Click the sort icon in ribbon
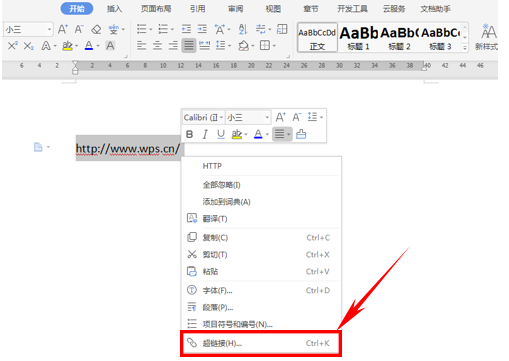The height and width of the screenshot is (361, 509). (x=243, y=29)
